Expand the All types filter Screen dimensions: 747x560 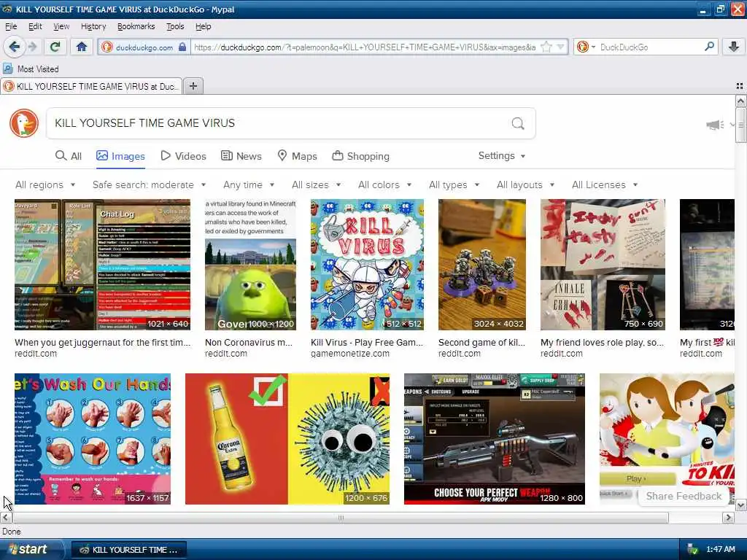pos(454,184)
